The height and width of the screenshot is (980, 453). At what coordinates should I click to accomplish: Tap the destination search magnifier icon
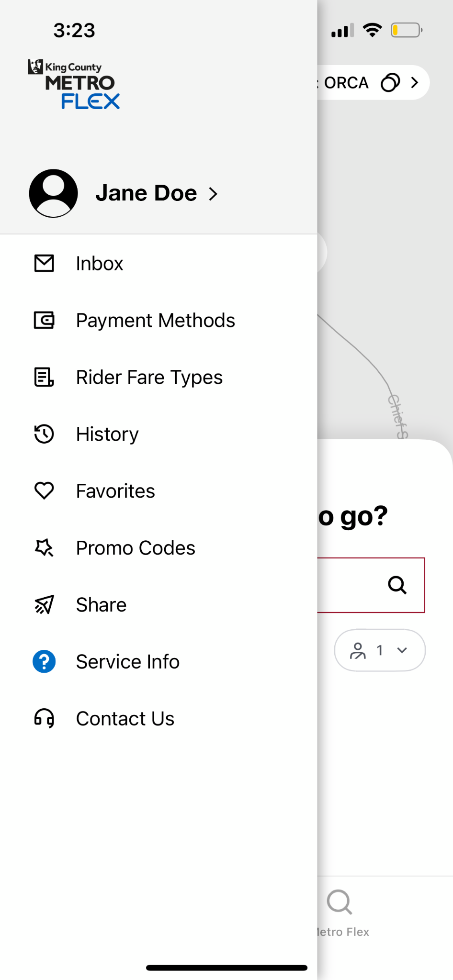397,585
